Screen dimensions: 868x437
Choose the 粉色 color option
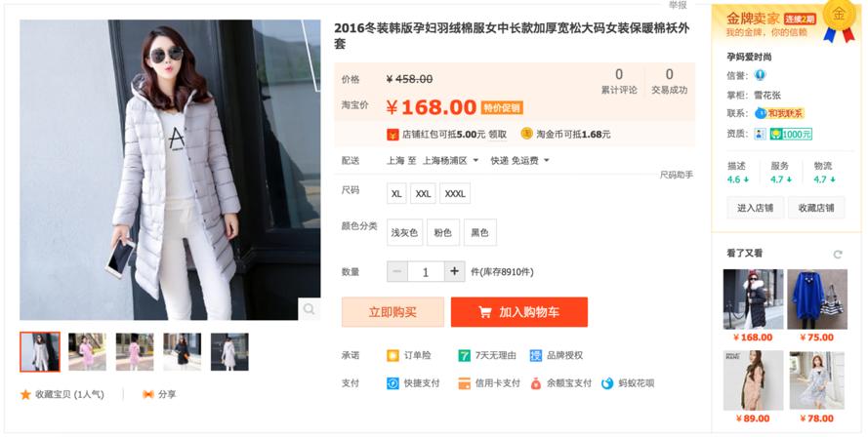pos(443,232)
